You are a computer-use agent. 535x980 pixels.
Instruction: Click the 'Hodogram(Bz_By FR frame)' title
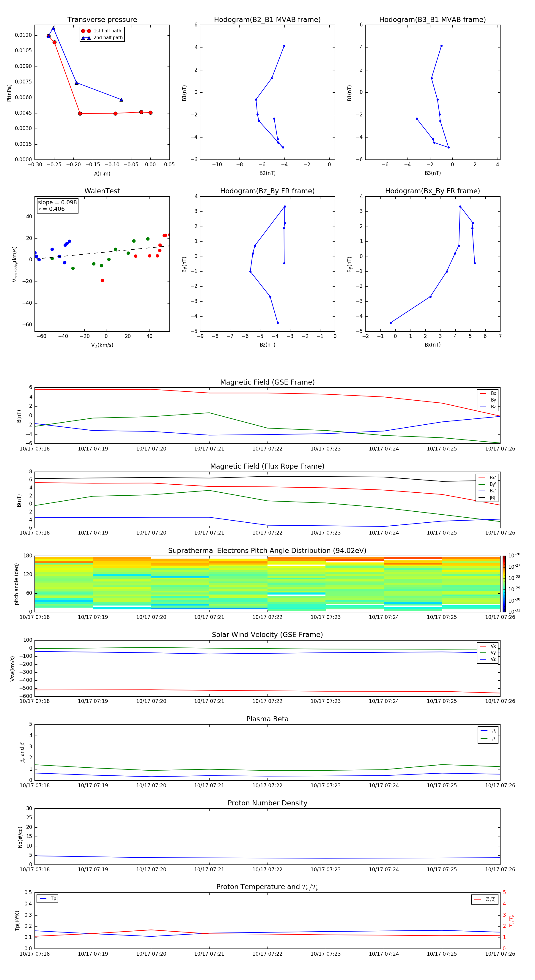(267, 191)
